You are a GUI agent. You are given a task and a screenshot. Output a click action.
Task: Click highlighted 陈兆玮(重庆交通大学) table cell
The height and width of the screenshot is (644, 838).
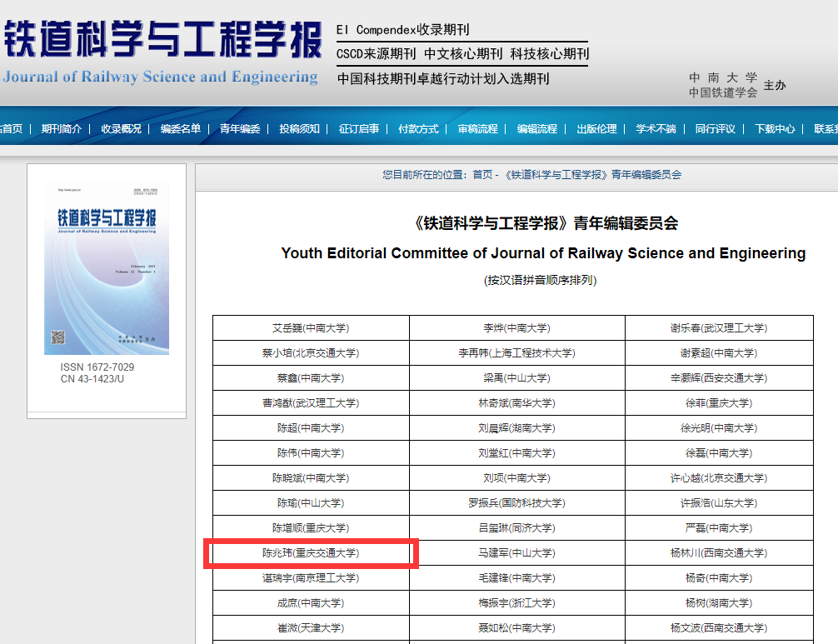[311, 553]
